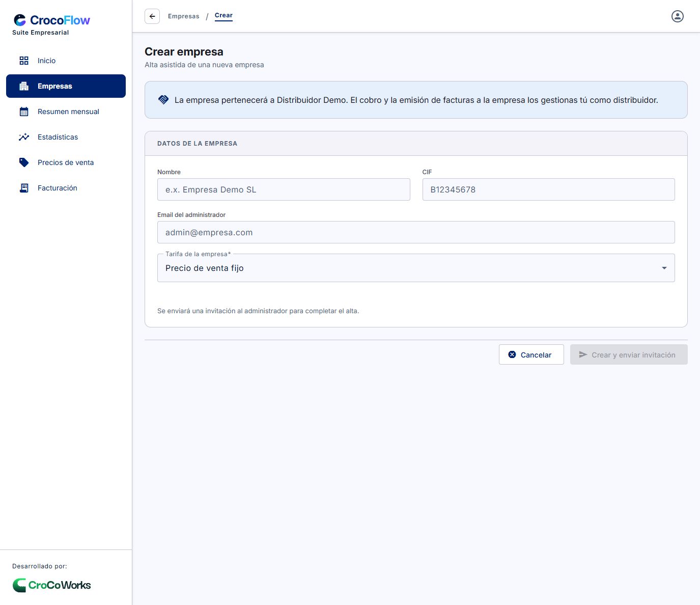Click the Precios de venta tag icon

[24, 162]
